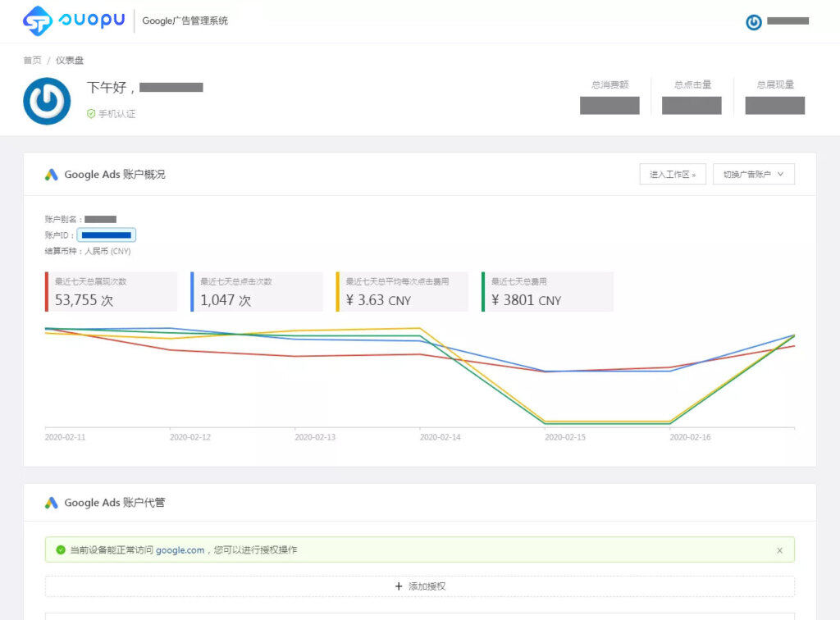
Task: Click the small avatar icon at top right
Action: coord(754,22)
